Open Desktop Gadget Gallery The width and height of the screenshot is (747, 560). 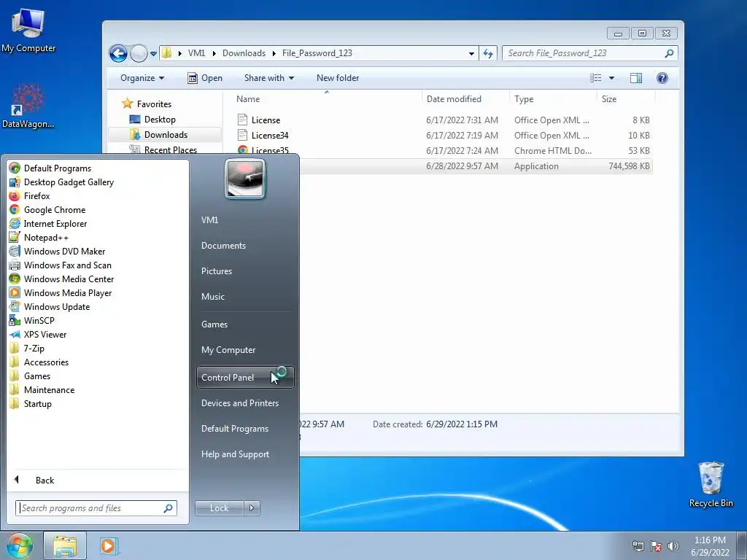[x=69, y=182]
